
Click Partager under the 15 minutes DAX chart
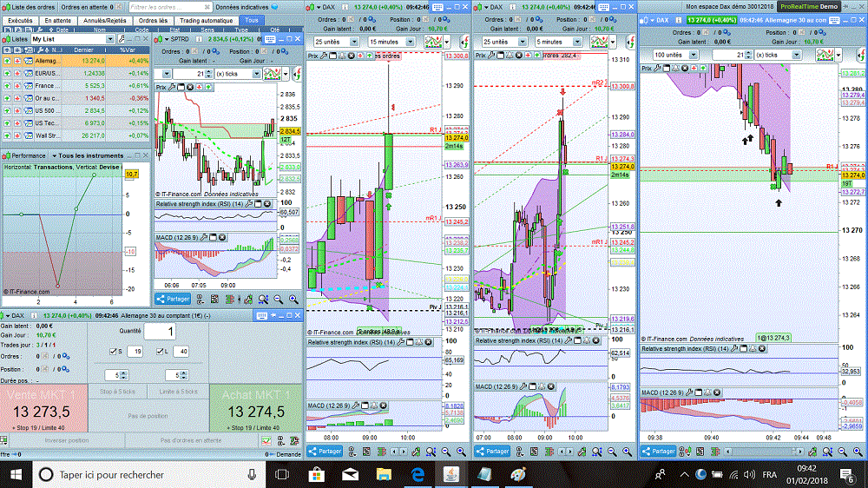pyautogui.click(x=325, y=452)
